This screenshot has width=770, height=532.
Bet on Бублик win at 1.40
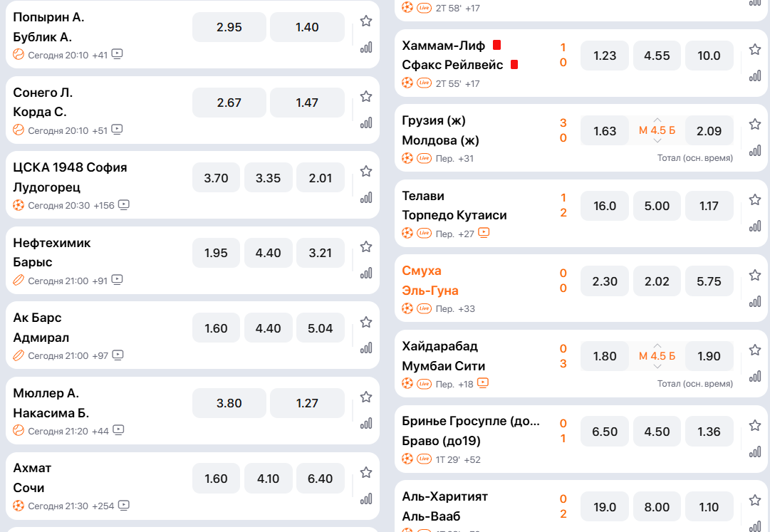[307, 27]
